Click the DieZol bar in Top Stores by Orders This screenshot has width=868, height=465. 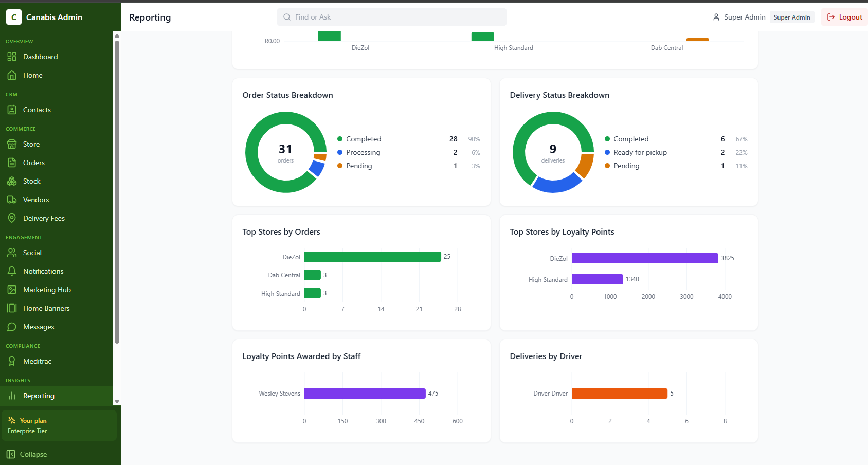pyautogui.click(x=373, y=257)
